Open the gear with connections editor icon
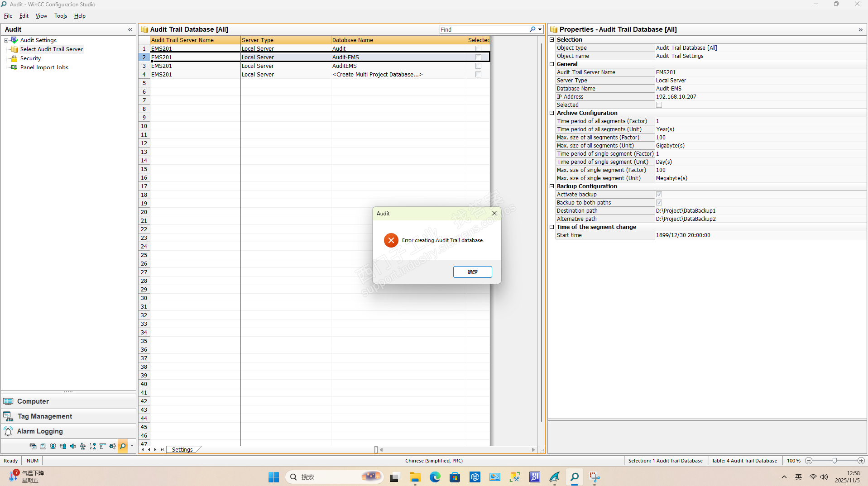868x486 pixels. (113, 446)
